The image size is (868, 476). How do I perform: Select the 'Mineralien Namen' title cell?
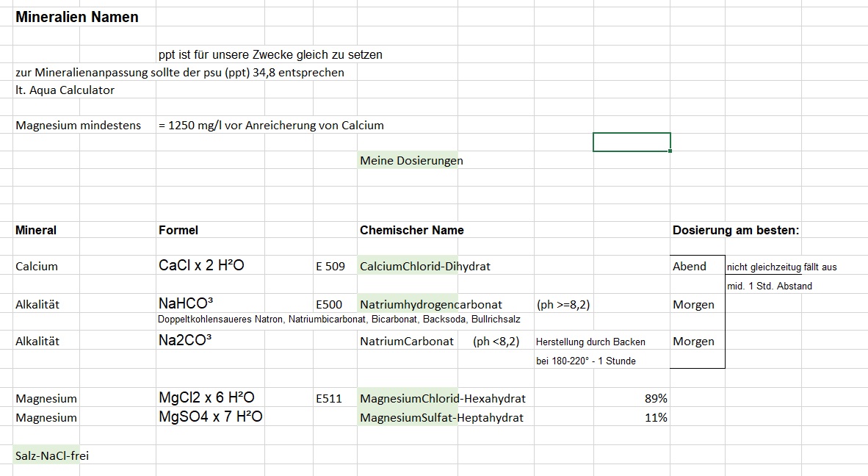pos(77,17)
